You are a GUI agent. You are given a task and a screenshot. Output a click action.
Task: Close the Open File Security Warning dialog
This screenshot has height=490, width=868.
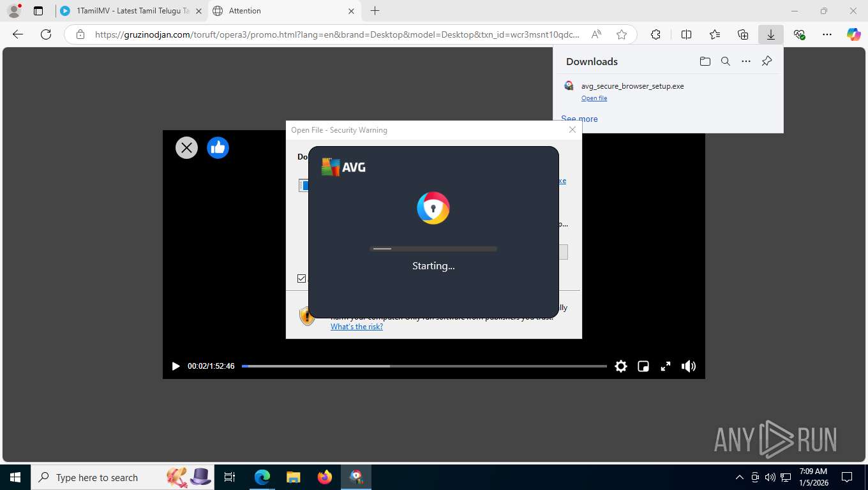(572, 130)
